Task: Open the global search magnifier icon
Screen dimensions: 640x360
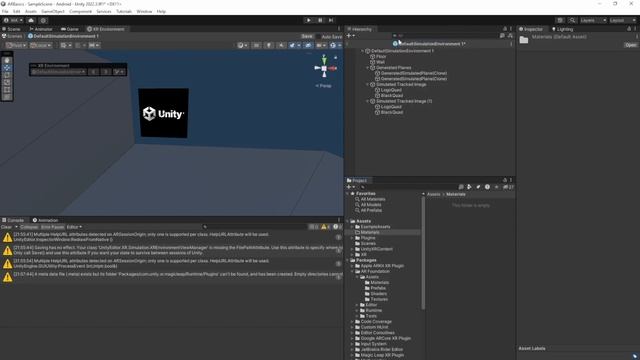Action: (572, 20)
